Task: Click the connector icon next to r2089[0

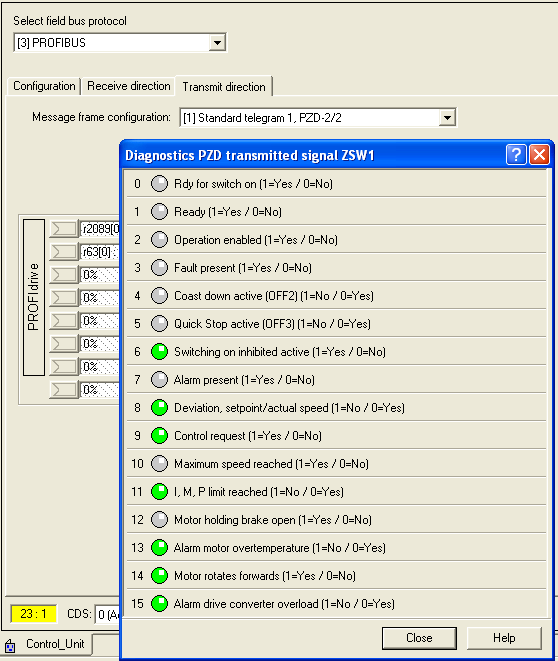Action: [64, 229]
